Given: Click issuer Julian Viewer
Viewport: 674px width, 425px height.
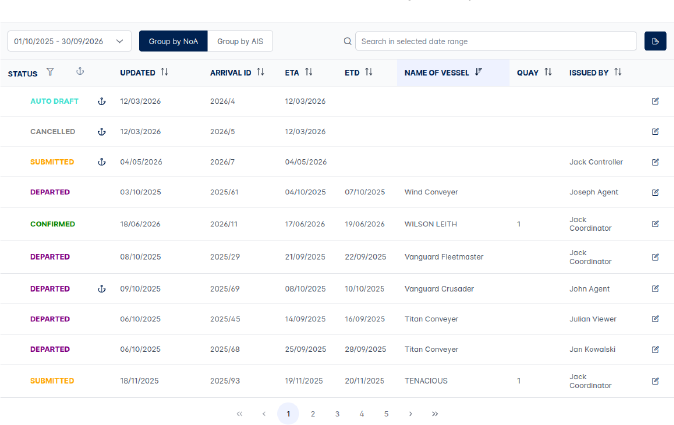Looking at the screenshot, I should (x=593, y=319).
